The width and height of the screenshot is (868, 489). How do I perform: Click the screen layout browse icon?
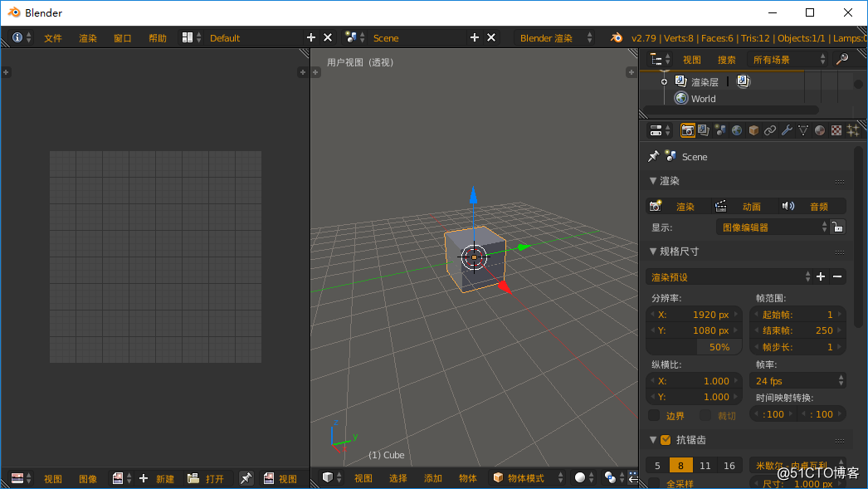(191, 37)
